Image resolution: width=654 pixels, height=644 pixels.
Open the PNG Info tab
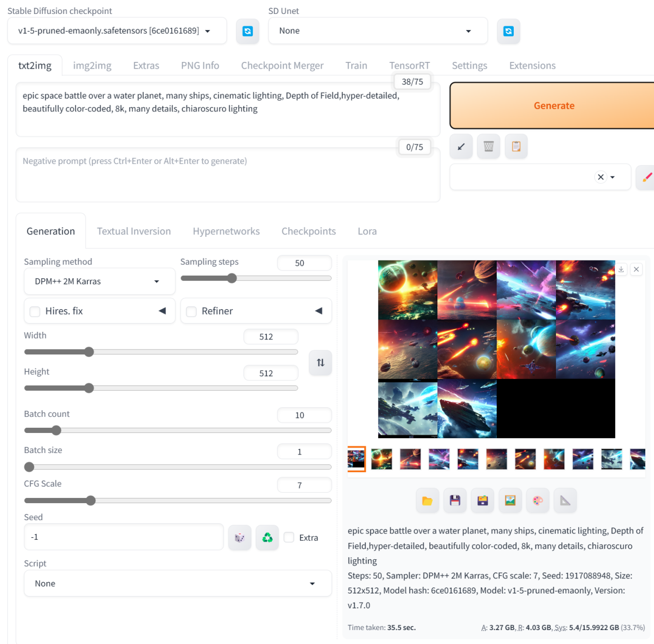pos(200,66)
